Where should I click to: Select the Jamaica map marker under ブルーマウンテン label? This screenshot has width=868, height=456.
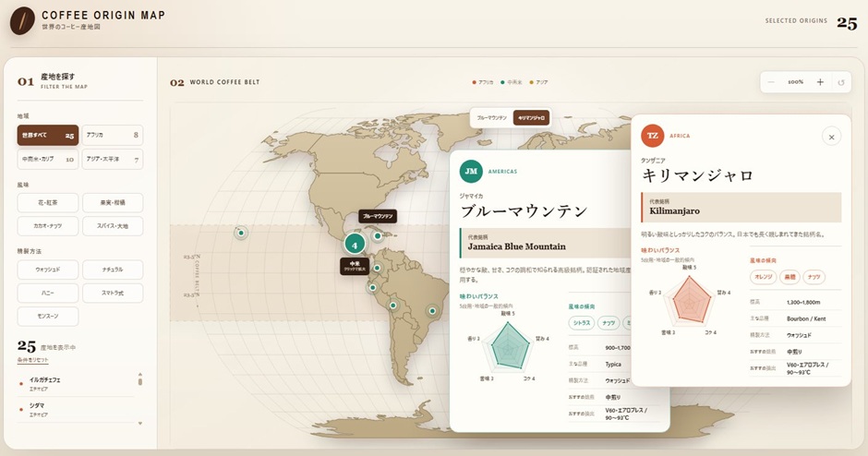point(378,235)
